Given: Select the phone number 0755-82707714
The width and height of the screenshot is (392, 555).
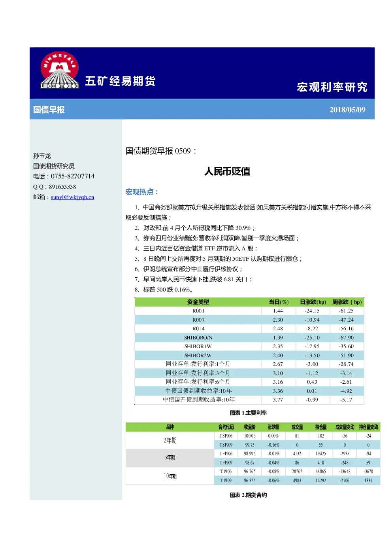Looking at the screenshot, I should pyautogui.click(x=73, y=176).
